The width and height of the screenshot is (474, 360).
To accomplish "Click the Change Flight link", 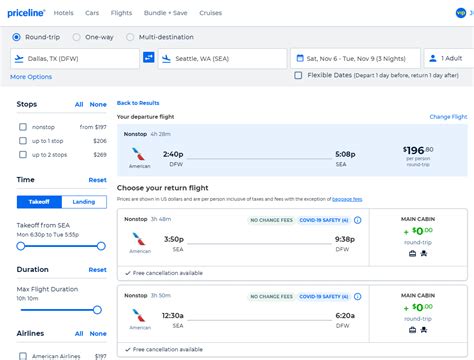I will point(448,117).
